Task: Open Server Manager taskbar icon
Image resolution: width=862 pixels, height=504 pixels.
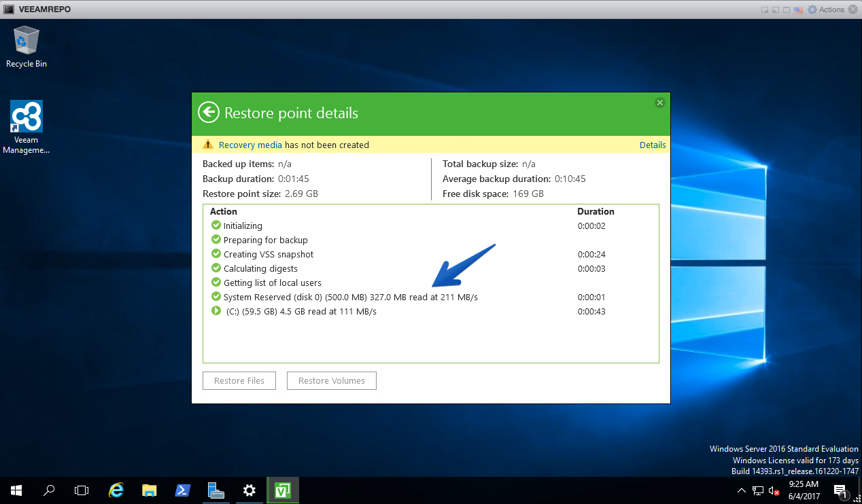Action: (x=216, y=490)
